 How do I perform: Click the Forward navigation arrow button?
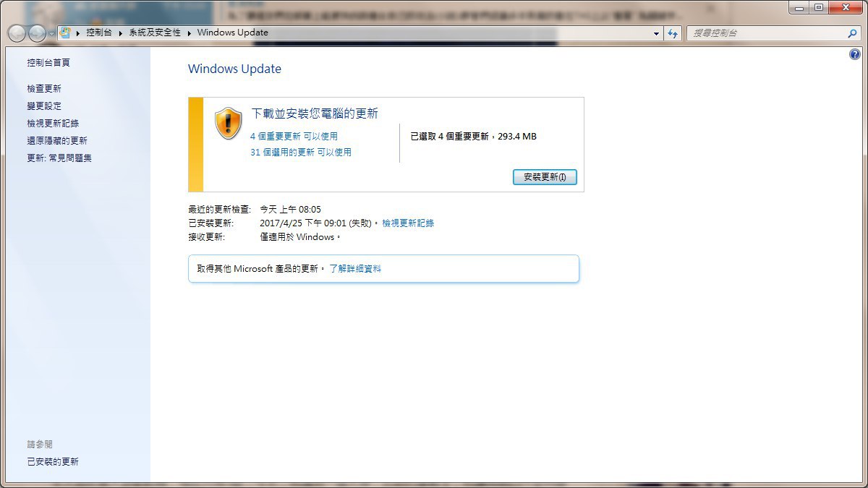coord(37,33)
